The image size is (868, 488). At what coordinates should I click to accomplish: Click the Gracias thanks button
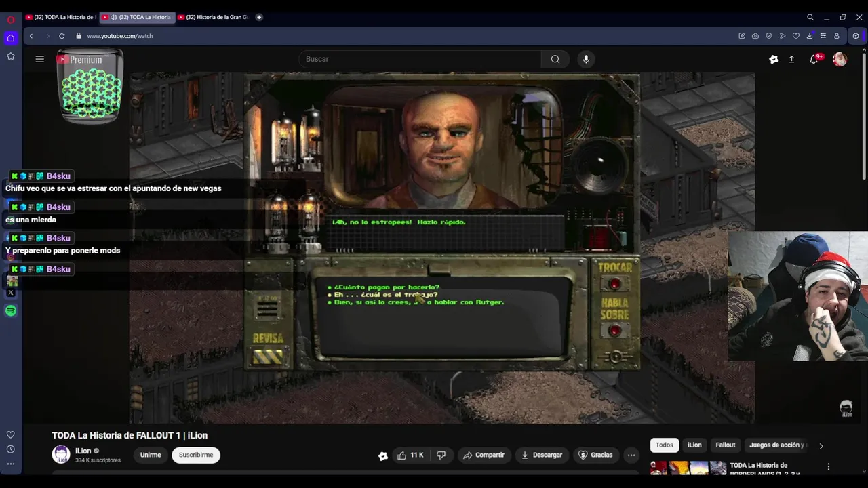[x=595, y=455]
